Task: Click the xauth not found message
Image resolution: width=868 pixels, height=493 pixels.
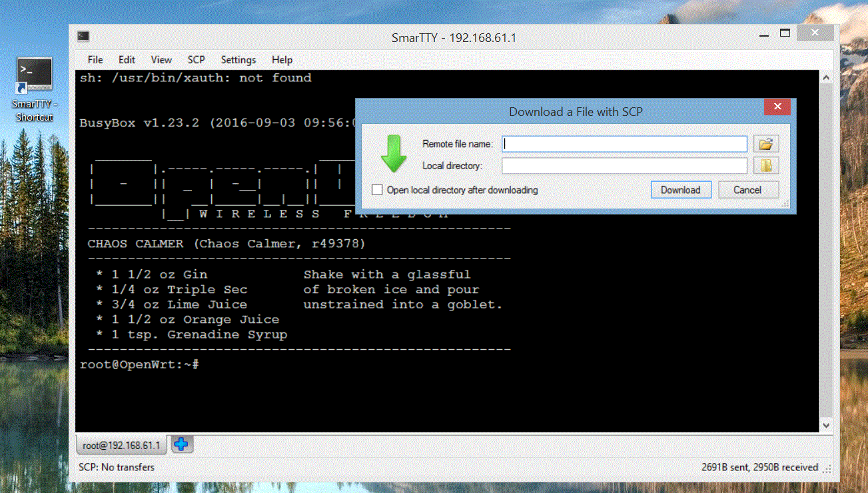Action: point(196,78)
